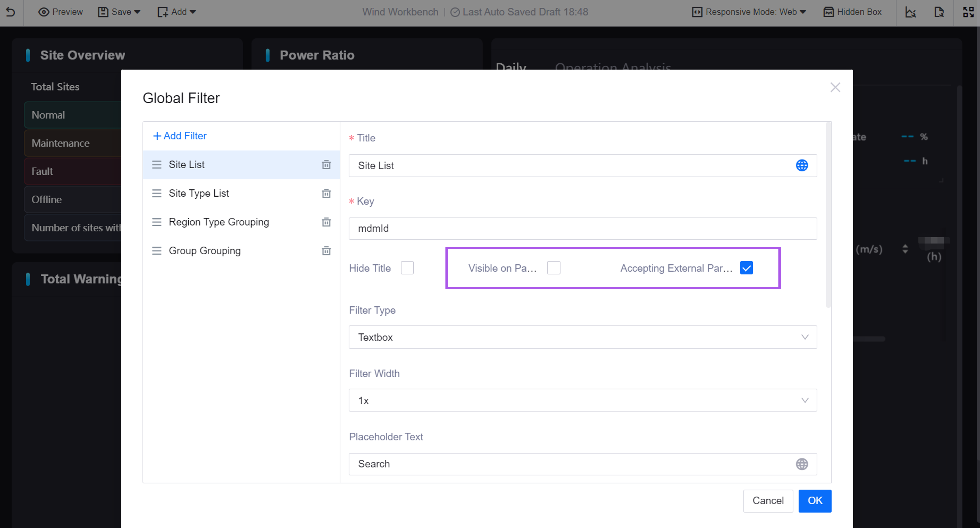980x528 pixels.
Task: Click the Add Filter link
Action: click(x=180, y=136)
